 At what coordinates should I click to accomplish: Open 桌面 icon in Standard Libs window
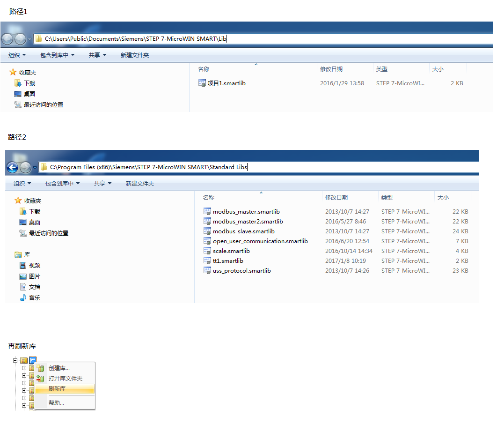point(23,222)
